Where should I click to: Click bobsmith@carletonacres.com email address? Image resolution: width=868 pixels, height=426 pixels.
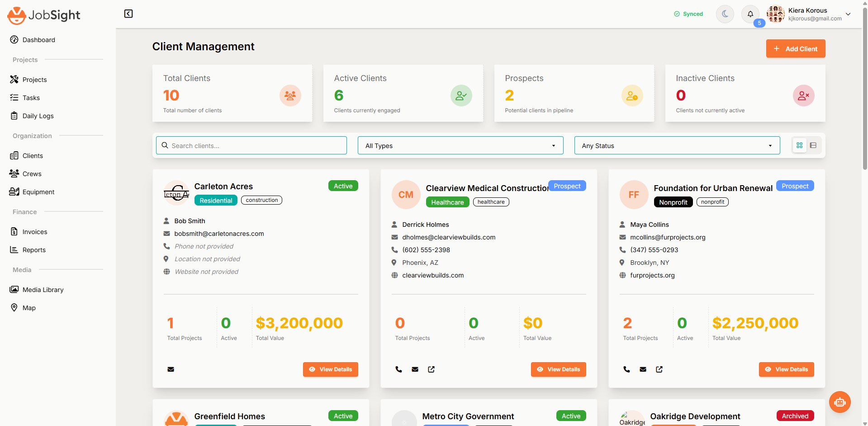coord(219,234)
